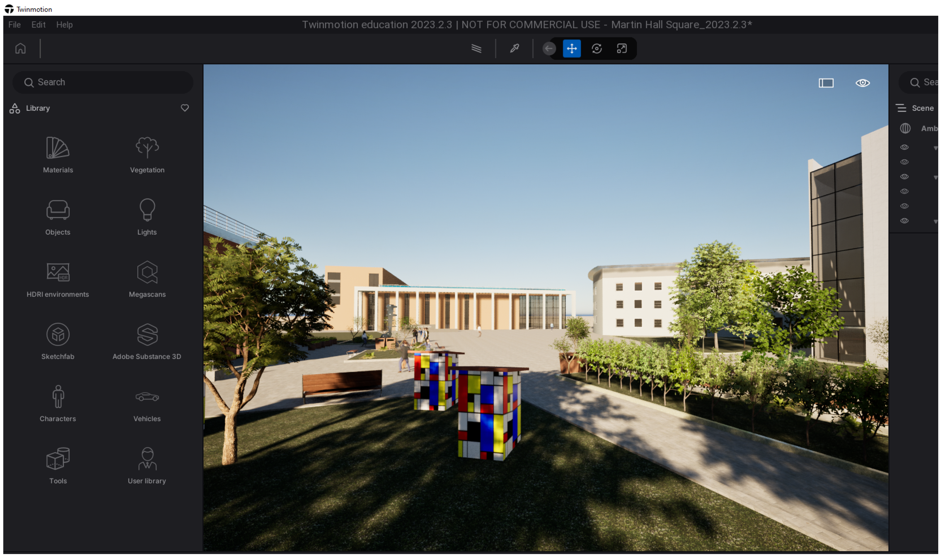Toggle fourth eye icon below Ambience
Image resolution: width=943 pixels, height=560 pixels.
[x=905, y=191]
